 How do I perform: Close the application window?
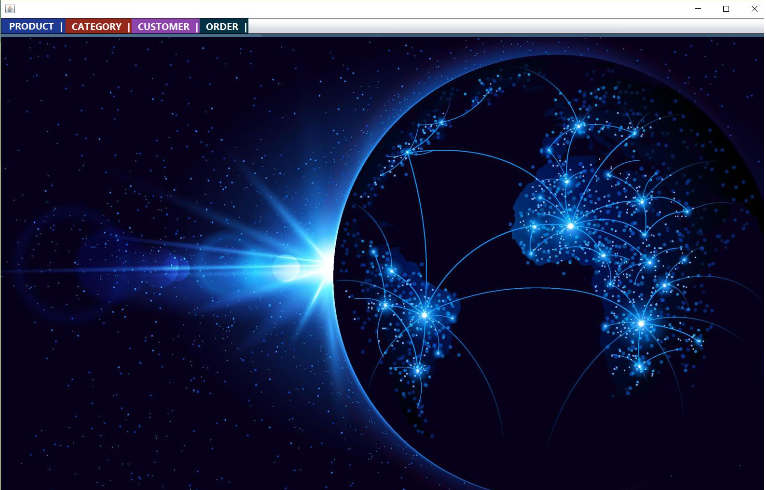pos(754,8)
